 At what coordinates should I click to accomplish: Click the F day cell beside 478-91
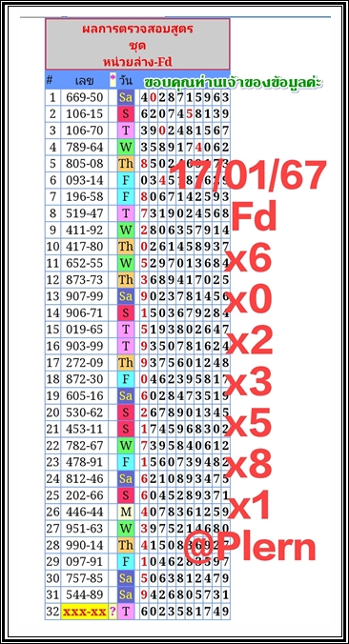point(126,462)
